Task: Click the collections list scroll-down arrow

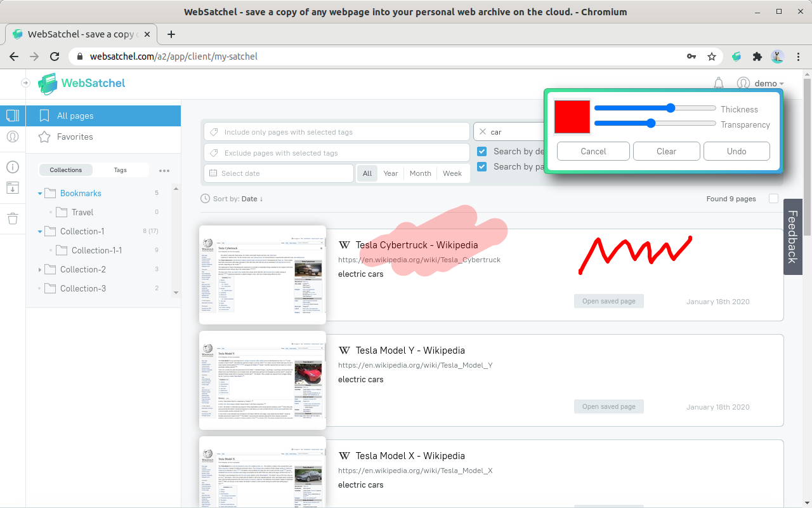Action: (x=176, y=293)
